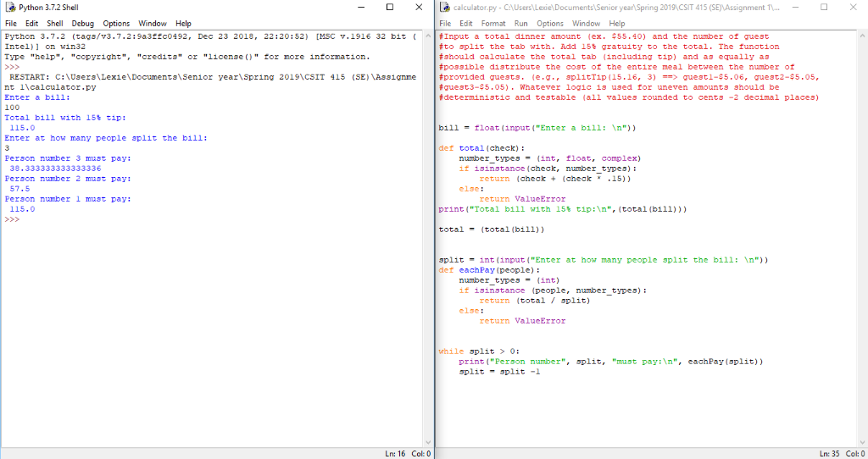Click the last >>> prompt in Shell

coord(12,219)
